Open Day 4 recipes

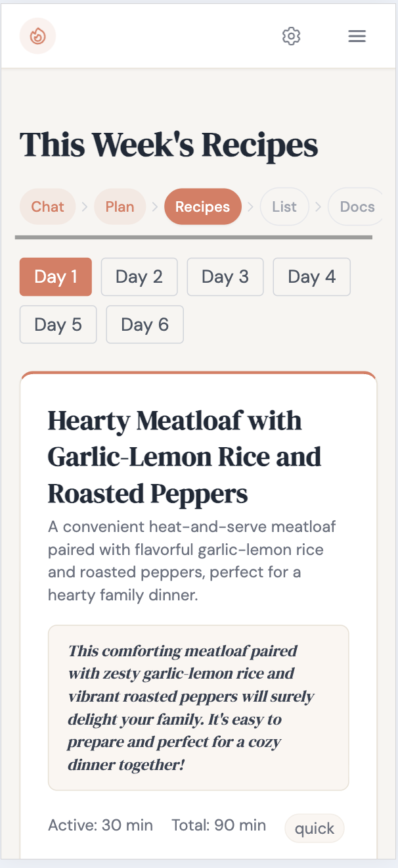click(x=311, y=277)
